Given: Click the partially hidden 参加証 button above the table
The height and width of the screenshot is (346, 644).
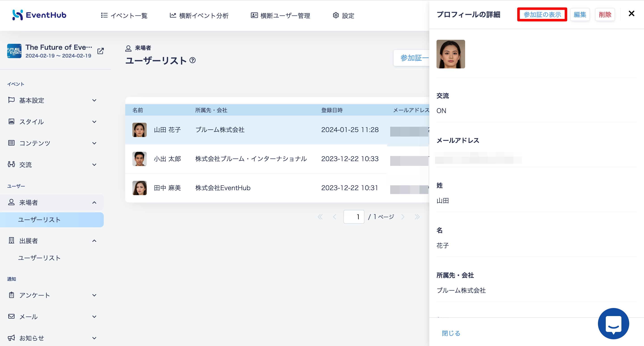Looking at the screenshot, I should (411, 58).
